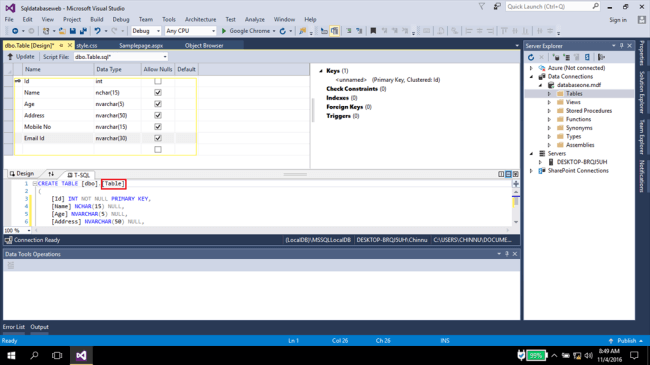
Task: Click the Refresh icon in Server Explorer
Action: pyautogui.click(x=531, y=57)
